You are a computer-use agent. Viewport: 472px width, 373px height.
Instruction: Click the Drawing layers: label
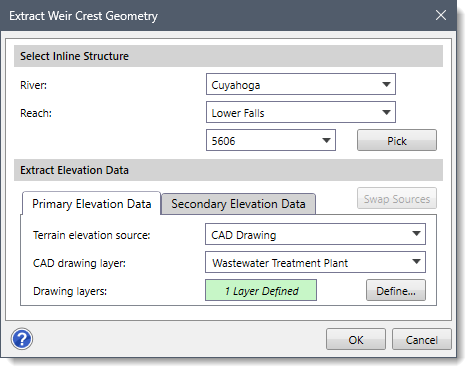point(70,291)
